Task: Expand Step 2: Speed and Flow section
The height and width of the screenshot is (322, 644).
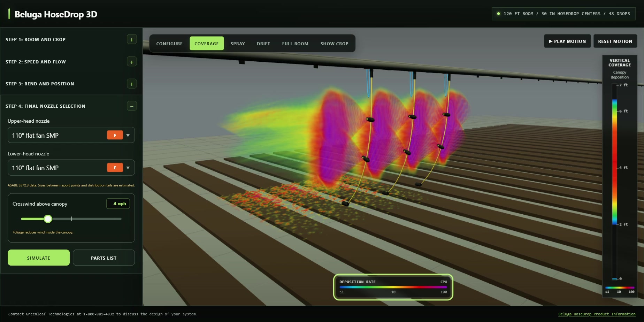Action: [132, 62]
